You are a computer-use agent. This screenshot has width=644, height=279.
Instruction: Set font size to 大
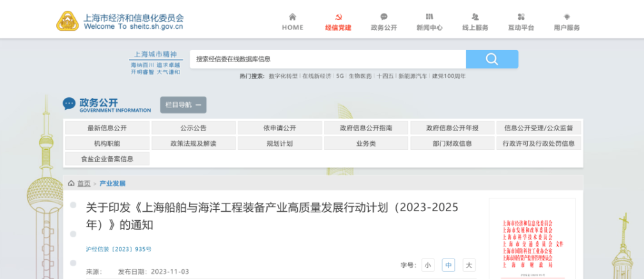pos(469,265)
